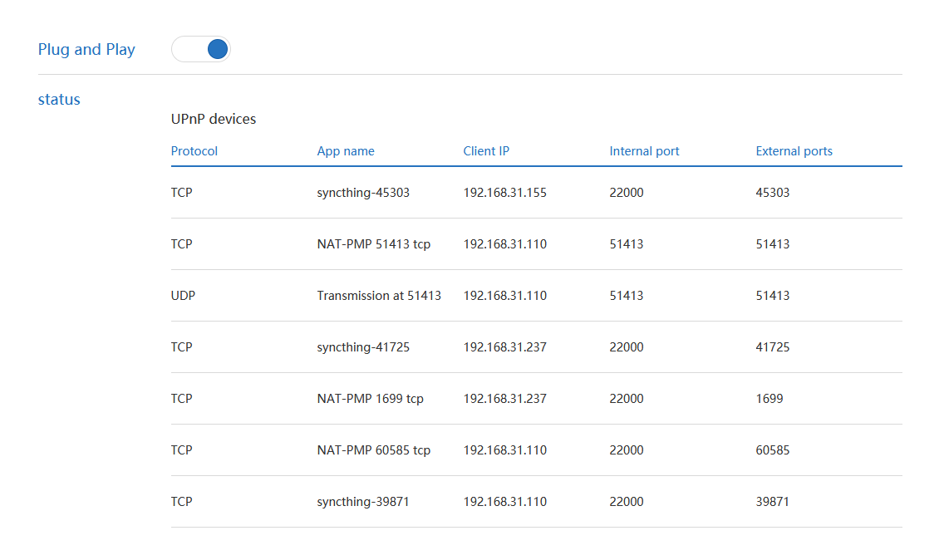Select internal port in NAT-PMP 51413 row
The image size is (944, 560).
click(626, 244)
